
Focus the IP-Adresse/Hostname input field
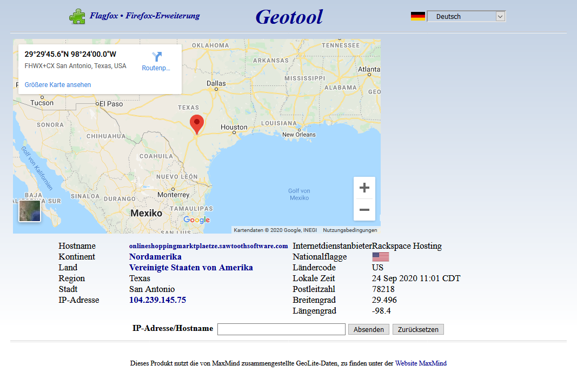coord(282,329)
